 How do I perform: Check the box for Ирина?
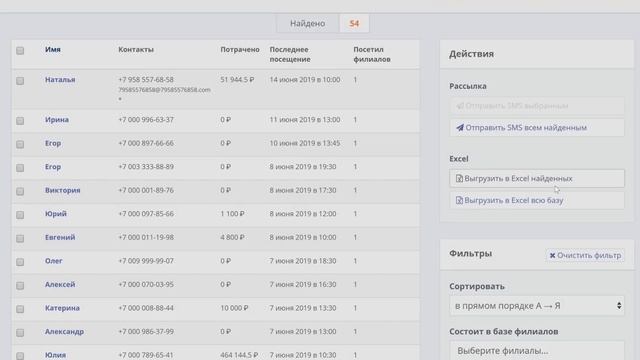[20, 121]
